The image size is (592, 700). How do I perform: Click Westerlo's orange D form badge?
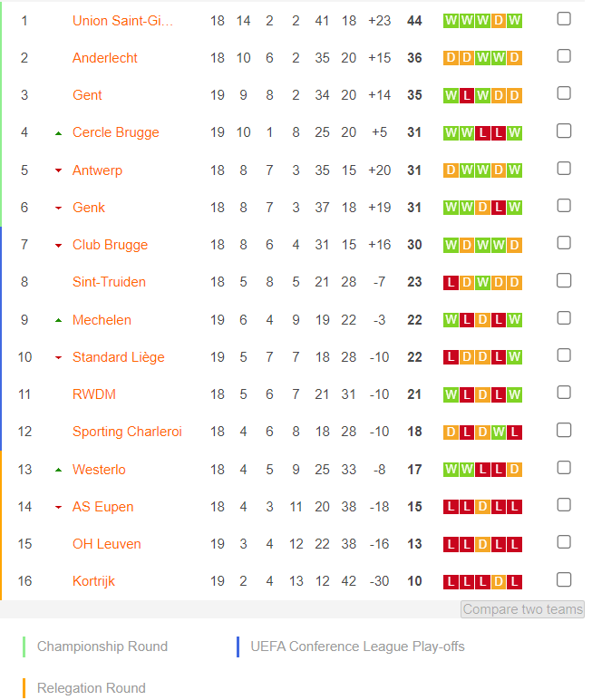514,470
